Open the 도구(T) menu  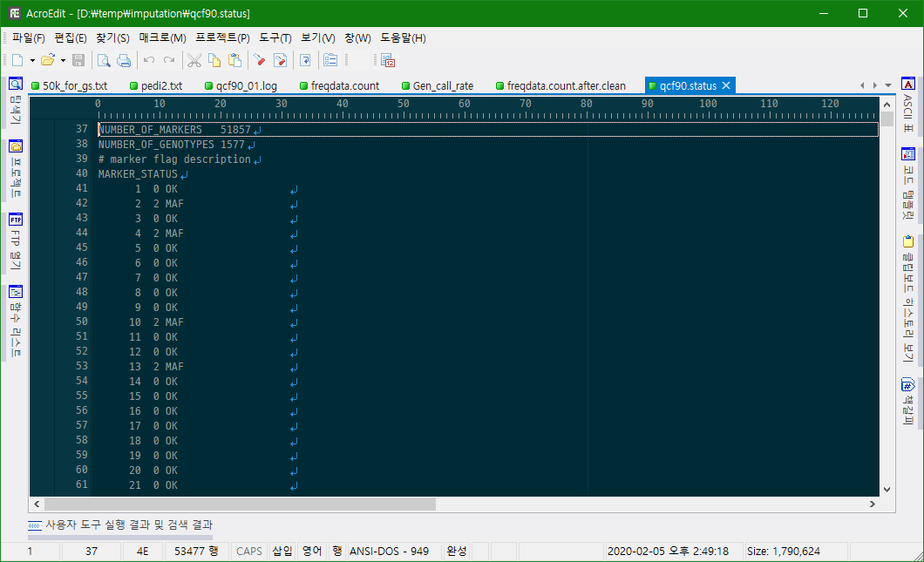[x=275, y=38]
